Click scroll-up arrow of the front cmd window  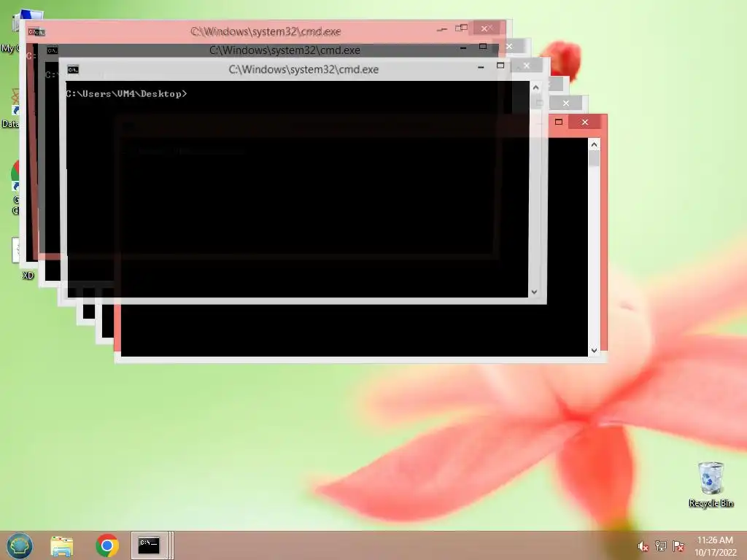coord(535,87)
